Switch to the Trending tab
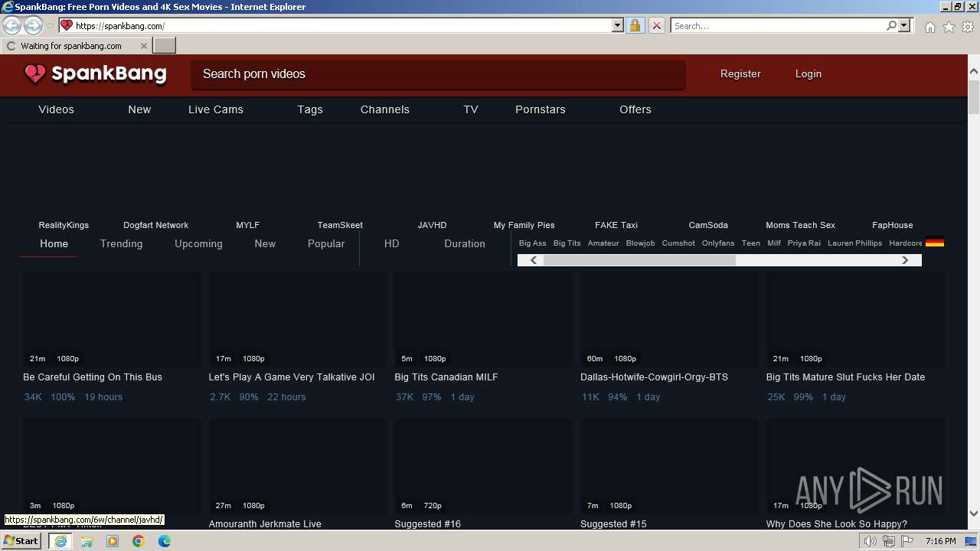 (x=121, y=243)
